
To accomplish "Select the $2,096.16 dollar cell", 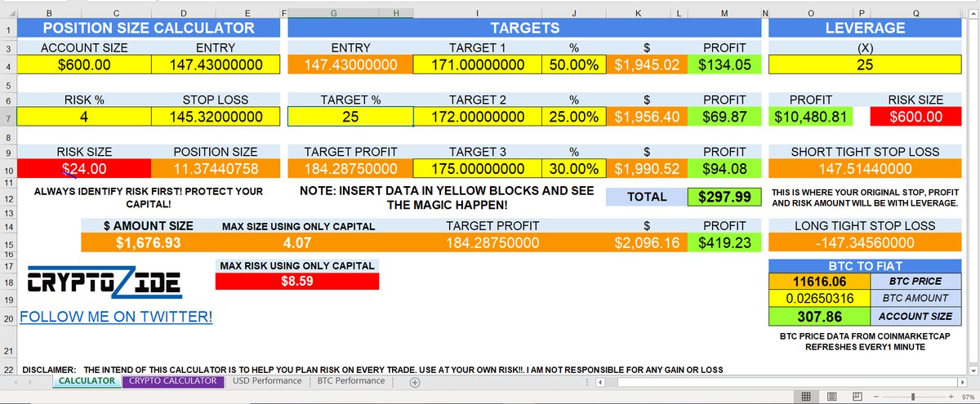I will click(647, 242).
